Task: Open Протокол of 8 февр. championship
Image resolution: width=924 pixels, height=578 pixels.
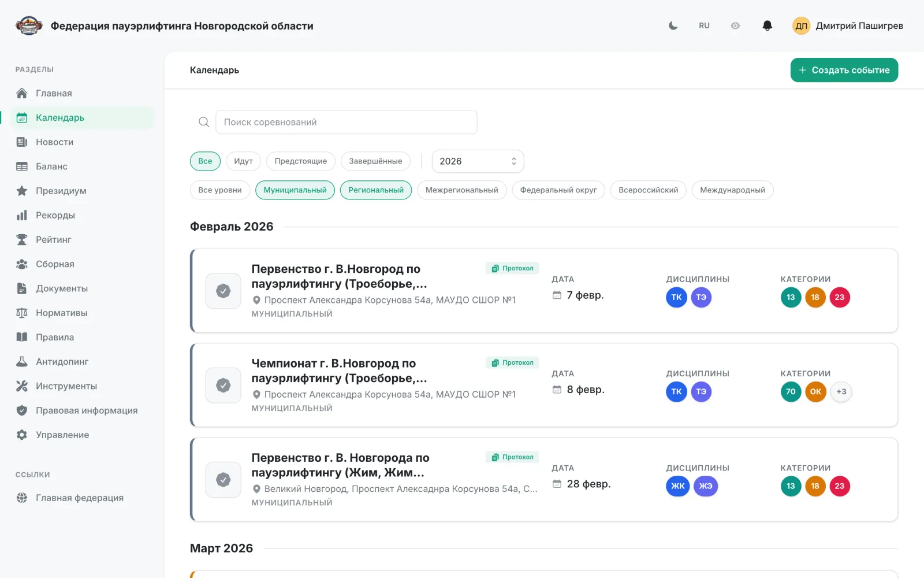Action: click(x=512, y=362)
